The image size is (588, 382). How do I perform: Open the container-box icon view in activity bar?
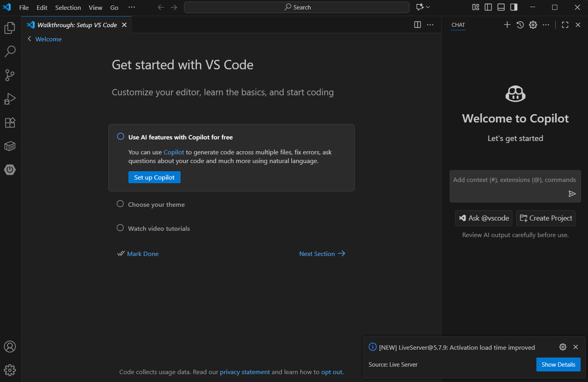click(x=10, y=146)
